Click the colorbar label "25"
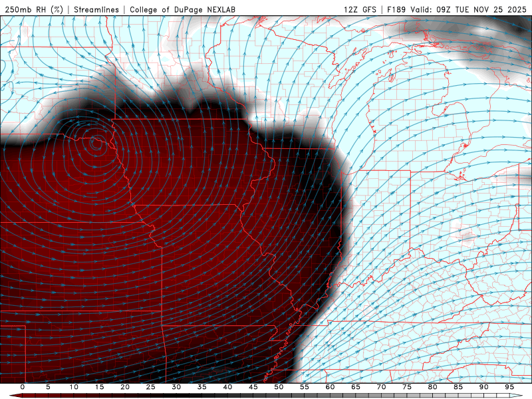The height and width of the screenshot is (399, 532). click(150, 387)
